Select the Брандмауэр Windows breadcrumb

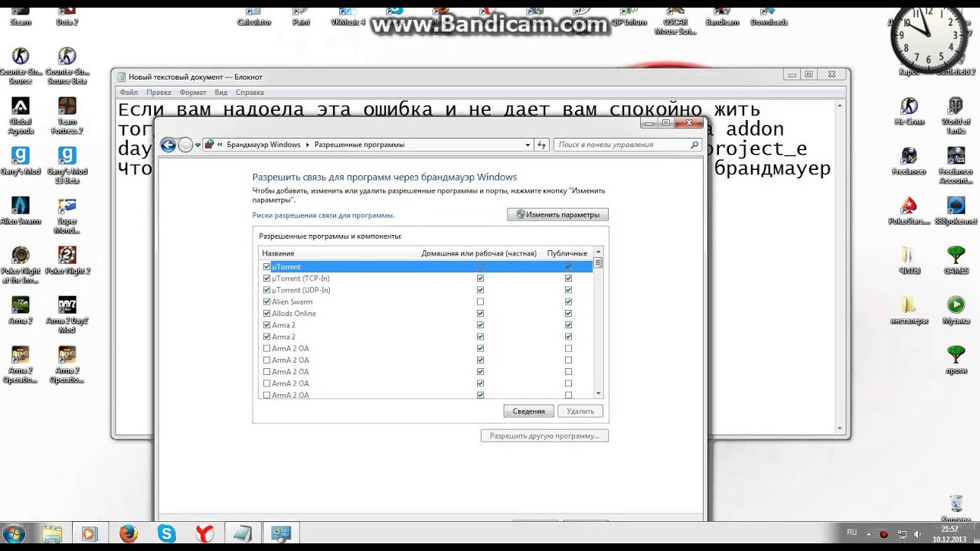click(263, 145)
